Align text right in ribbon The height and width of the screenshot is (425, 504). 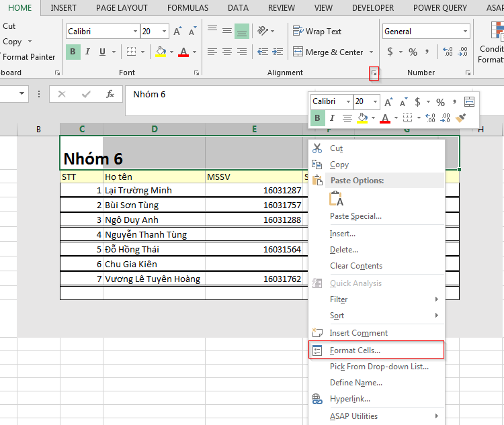tap(242, 52)
